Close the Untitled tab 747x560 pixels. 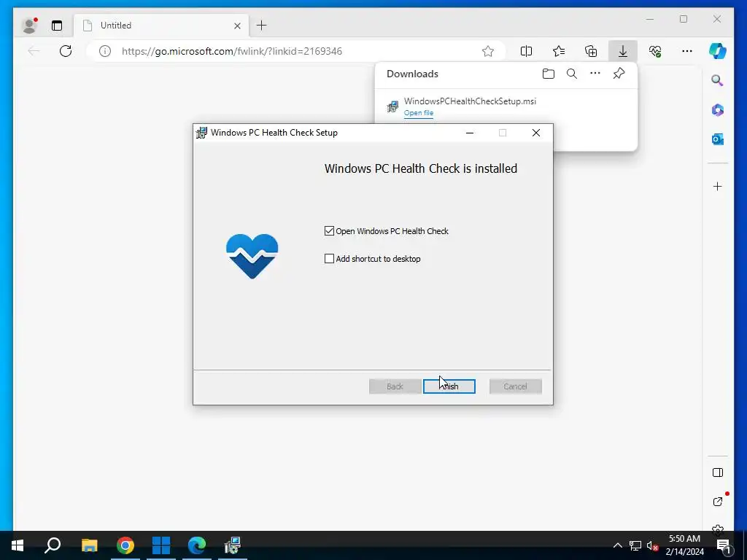pyautogui.click(x=237, y=26)
